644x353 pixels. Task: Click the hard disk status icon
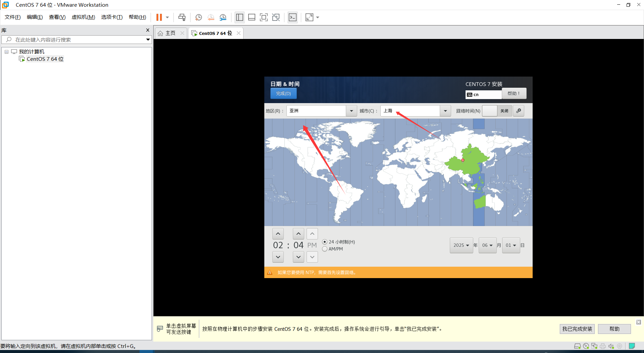(x=577, y=346)
